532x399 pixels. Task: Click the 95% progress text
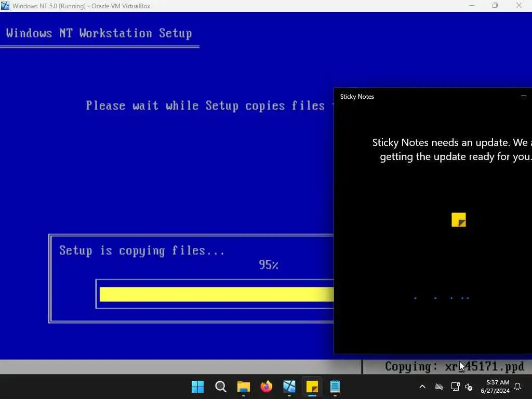(x=269, y=264)
